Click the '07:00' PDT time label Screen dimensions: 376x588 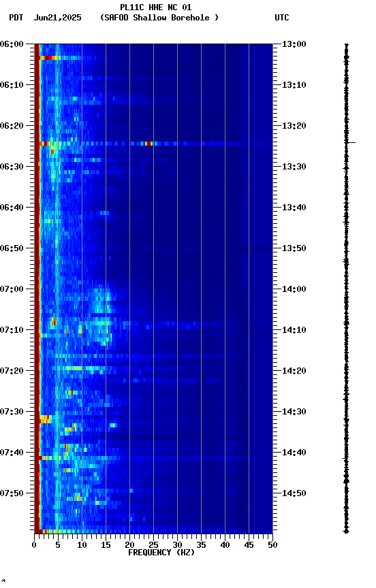(x=12, y=289)
